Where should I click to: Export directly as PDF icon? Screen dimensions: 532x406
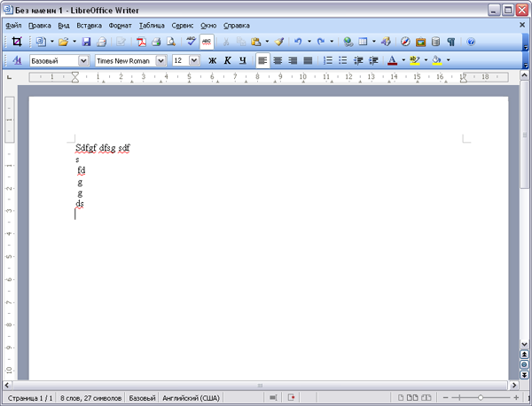click(141, 42)
